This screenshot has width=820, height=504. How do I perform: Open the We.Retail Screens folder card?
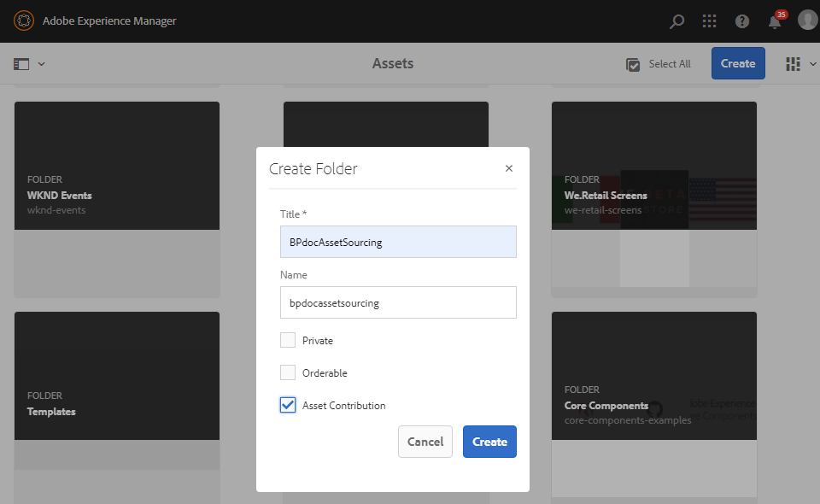[654, 199]
